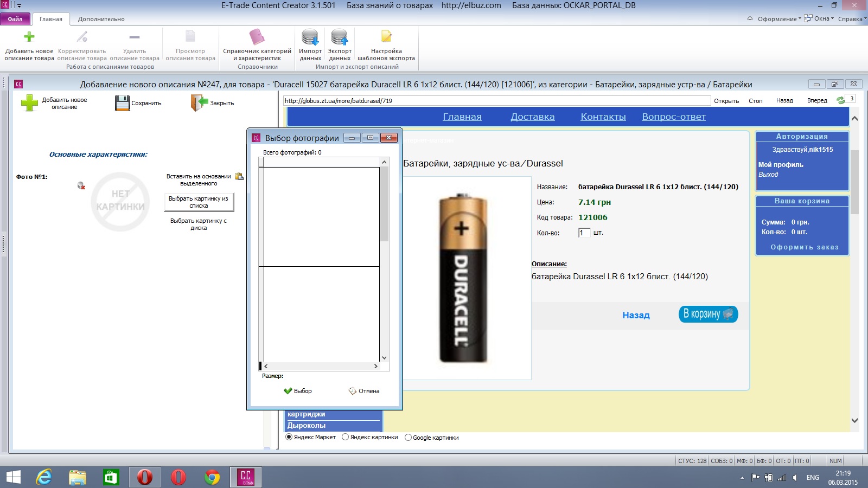Select the 'Яндекс Маркет' radio button
The width and height of the screenshot is (868, 488).
coord(289,437)
